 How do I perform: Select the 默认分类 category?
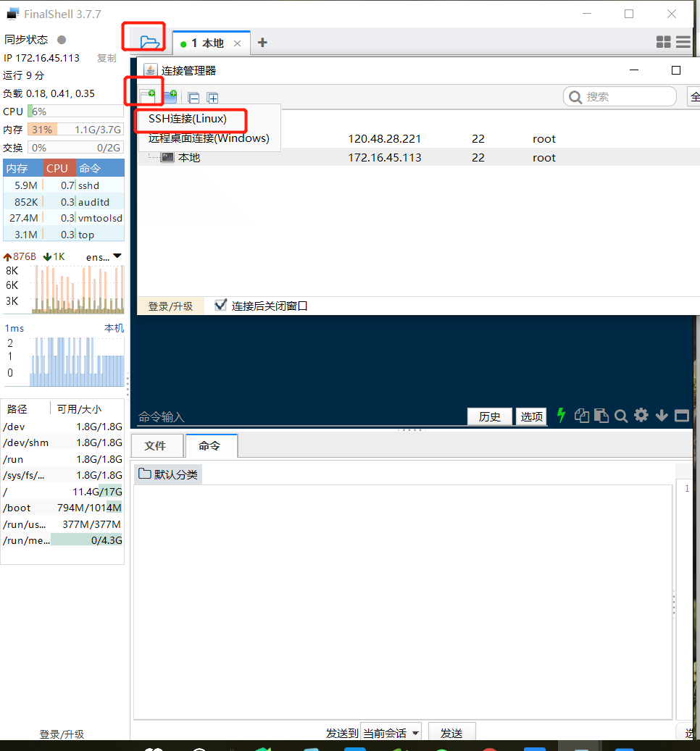click(168, 474)
